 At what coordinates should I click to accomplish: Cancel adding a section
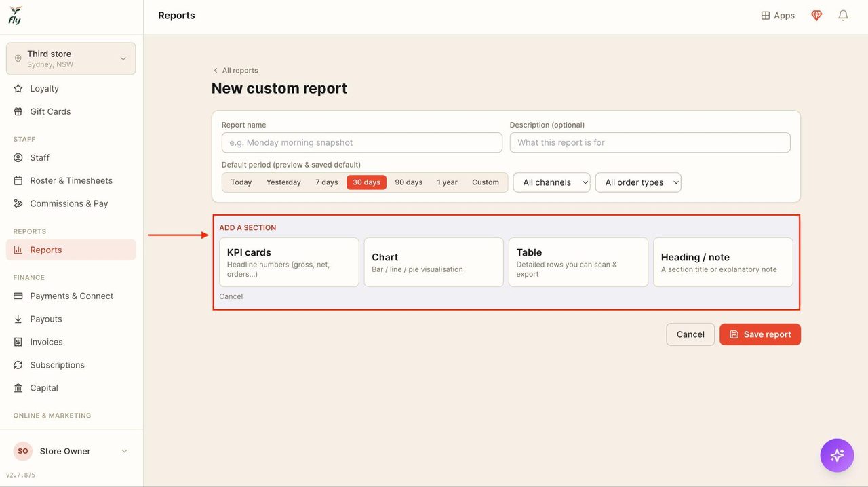click(x=231, y=296)
